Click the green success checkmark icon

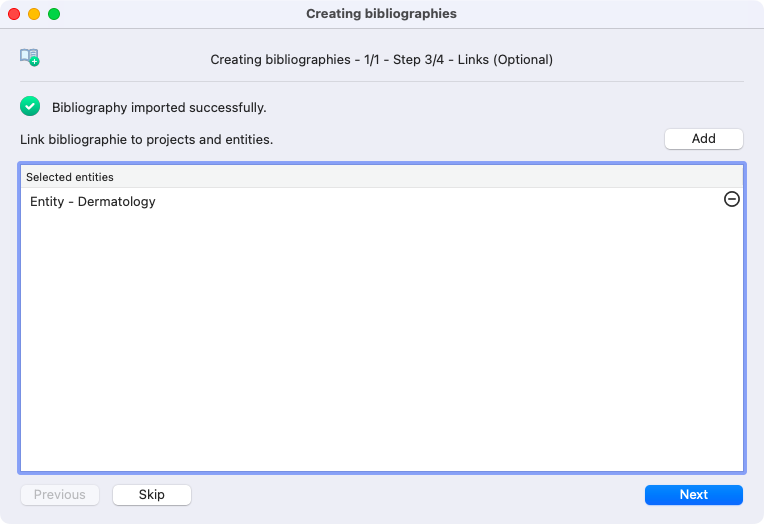click(x=30, y=106)
